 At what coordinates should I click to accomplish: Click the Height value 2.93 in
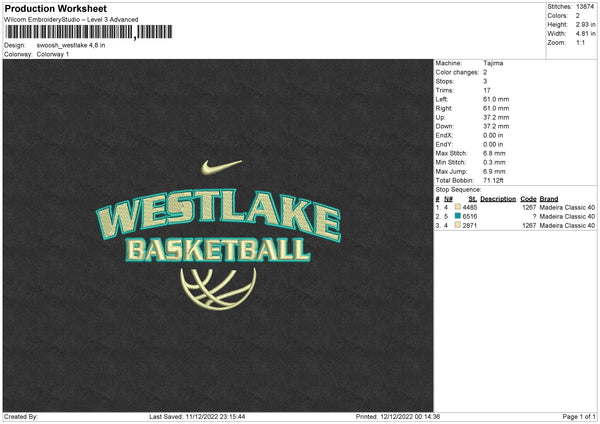click(585, 24)
